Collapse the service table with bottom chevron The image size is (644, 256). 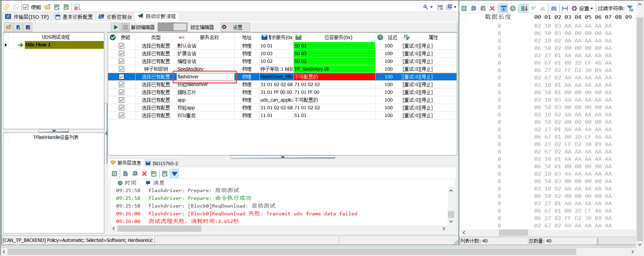283,157
